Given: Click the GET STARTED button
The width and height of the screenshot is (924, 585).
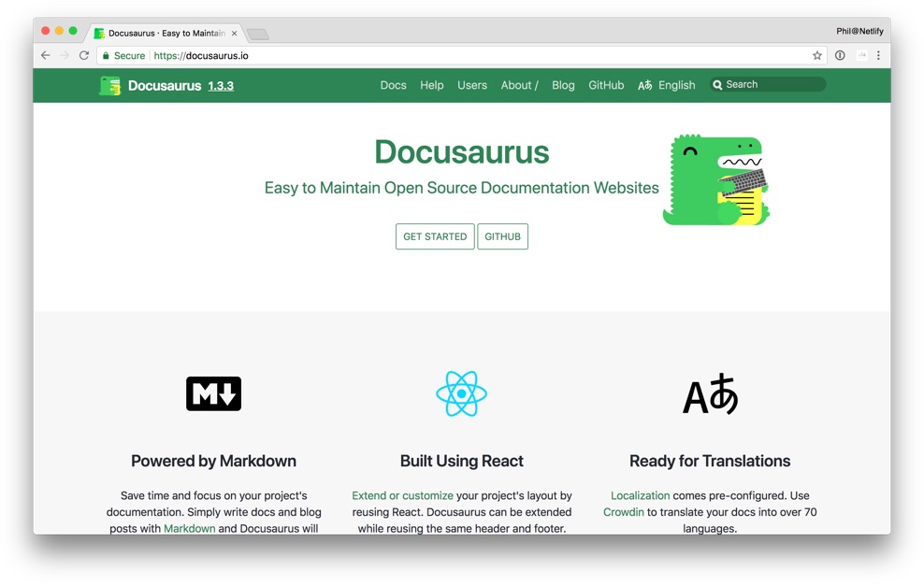Looking at the screenshot, I should click(x=434, y=236).
